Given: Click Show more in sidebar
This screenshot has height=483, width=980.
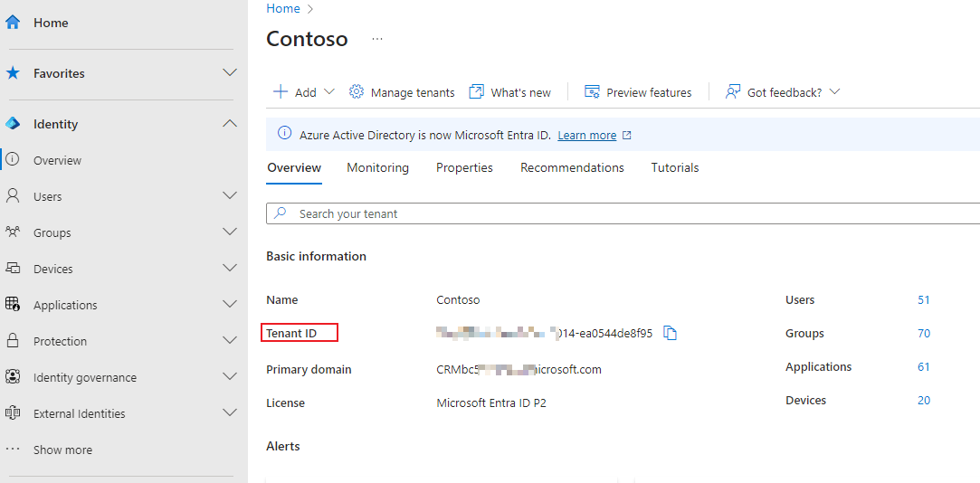Looking at the screenshot, I should [62, 450].
